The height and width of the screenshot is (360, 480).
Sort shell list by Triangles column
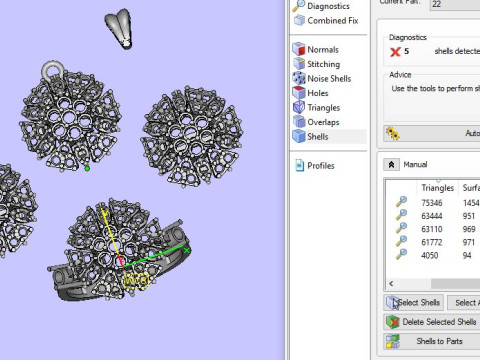click(437, 188)
